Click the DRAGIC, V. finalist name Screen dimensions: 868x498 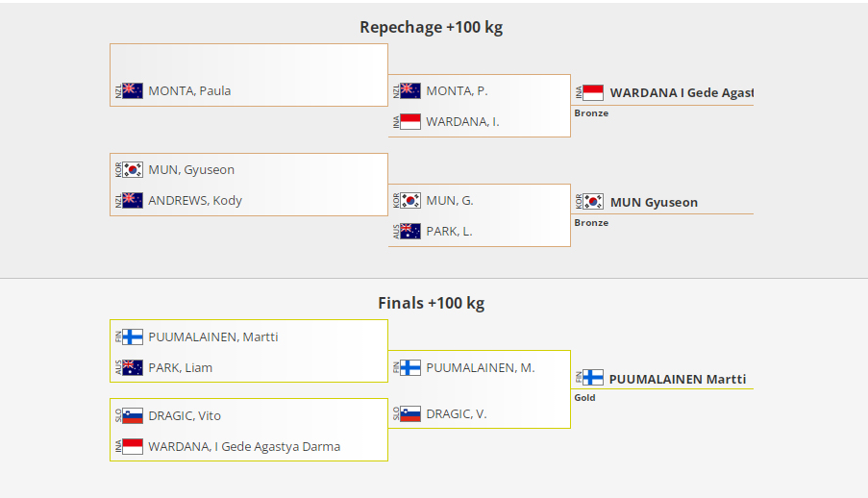pyautogui.click(x=457, y=414)
